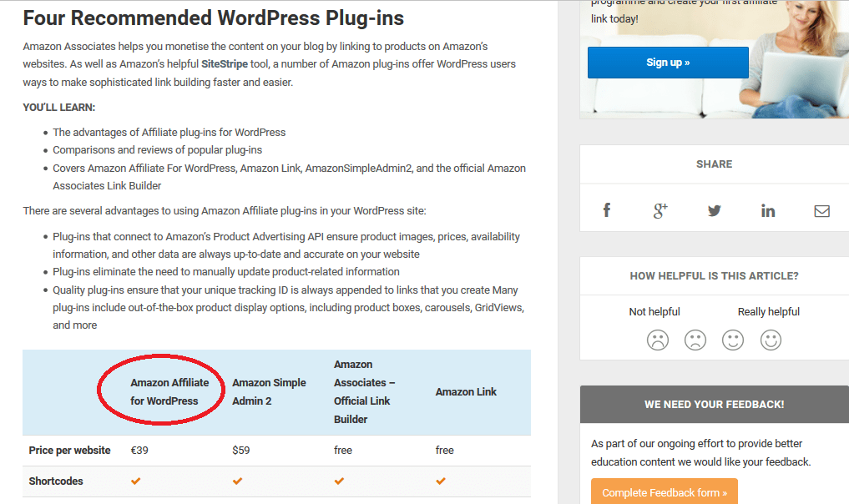Select the slightly frowning face rating
849x504 pixels.
695,340
